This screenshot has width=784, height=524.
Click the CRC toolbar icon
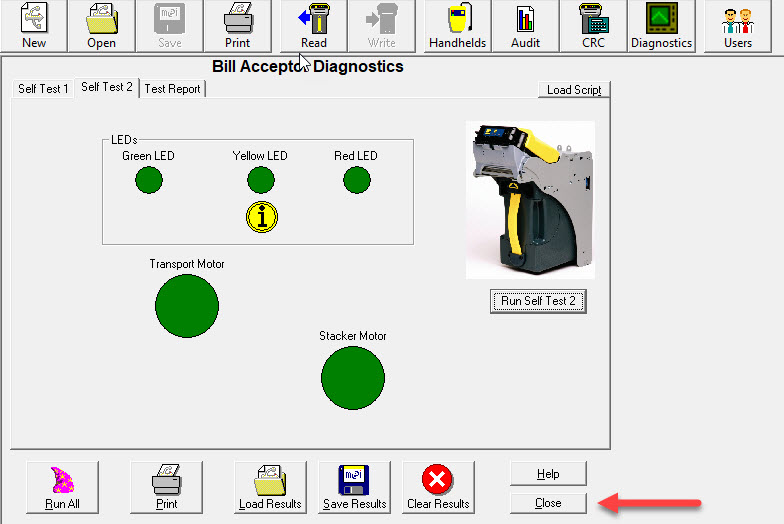click(x=593, y=26)
